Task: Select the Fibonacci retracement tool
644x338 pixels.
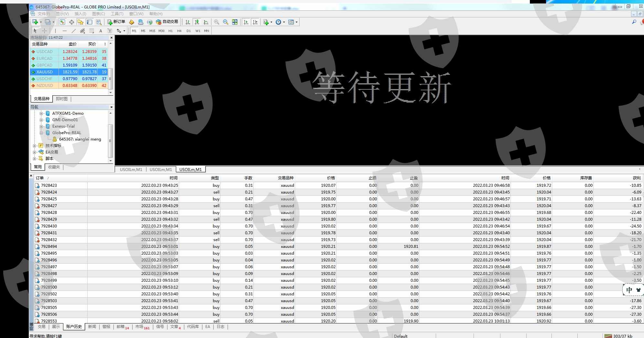Action: tap(92, 31)
